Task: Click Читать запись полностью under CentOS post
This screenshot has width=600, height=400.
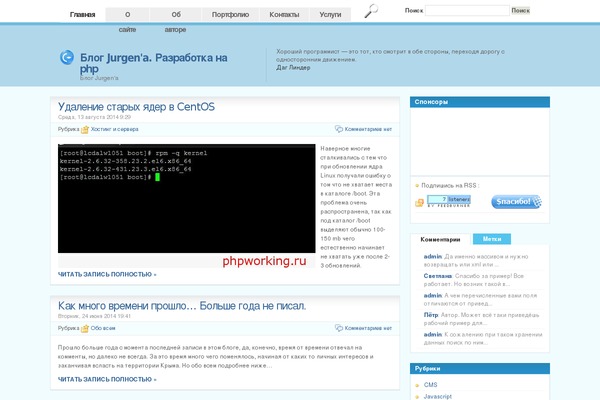Action: pyautogui.click(x=107, y=274)
